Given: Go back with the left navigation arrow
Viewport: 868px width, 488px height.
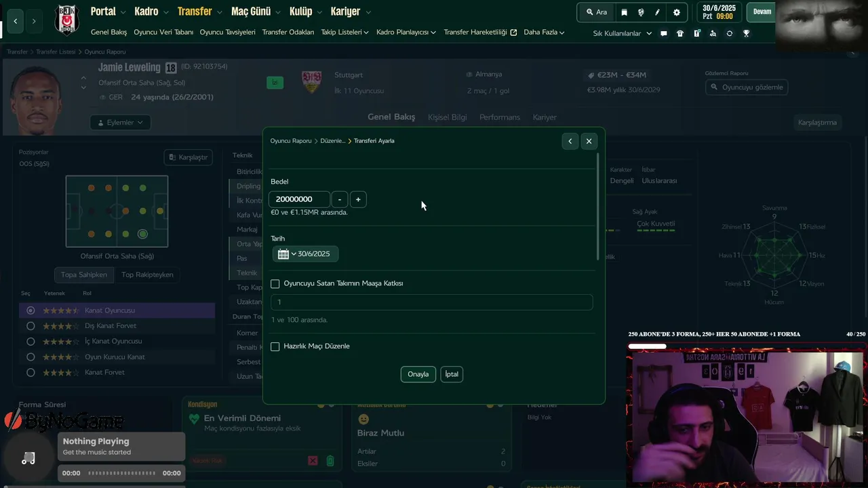Looking at the screenshot, I should coord(15,21).
